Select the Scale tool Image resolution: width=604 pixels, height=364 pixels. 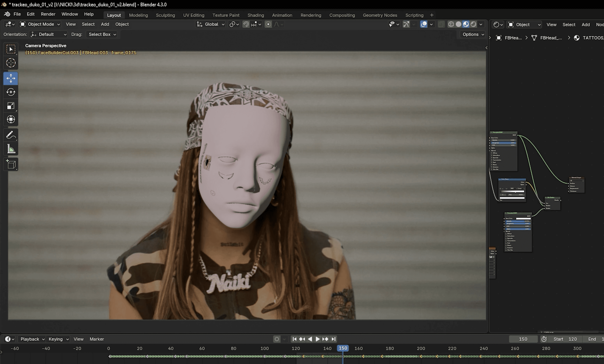[x=11, y=106]
